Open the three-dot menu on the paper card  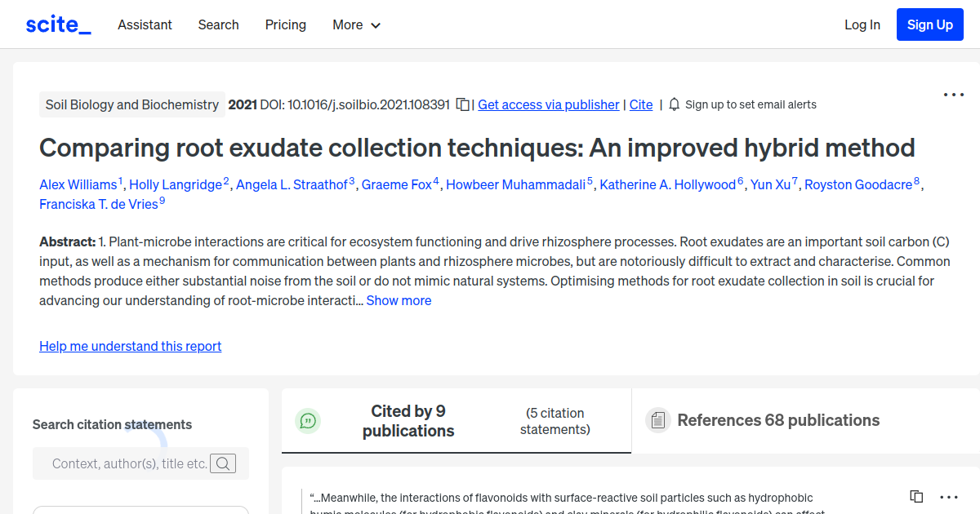click(953, 95)
